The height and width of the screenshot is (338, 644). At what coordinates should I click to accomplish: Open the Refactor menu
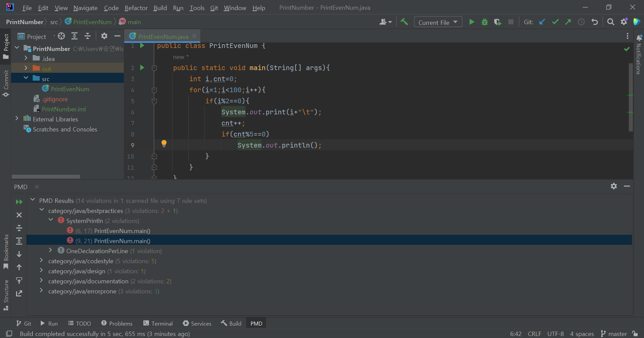pyautogui.click(x=136, y=8)
